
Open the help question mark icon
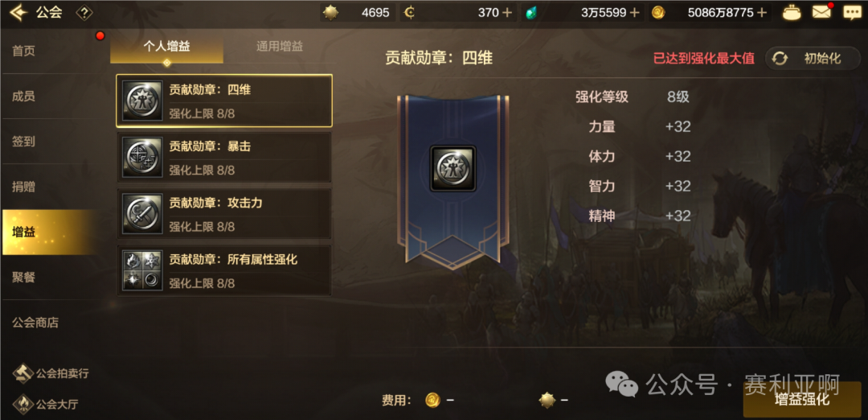tap(84, 13)
